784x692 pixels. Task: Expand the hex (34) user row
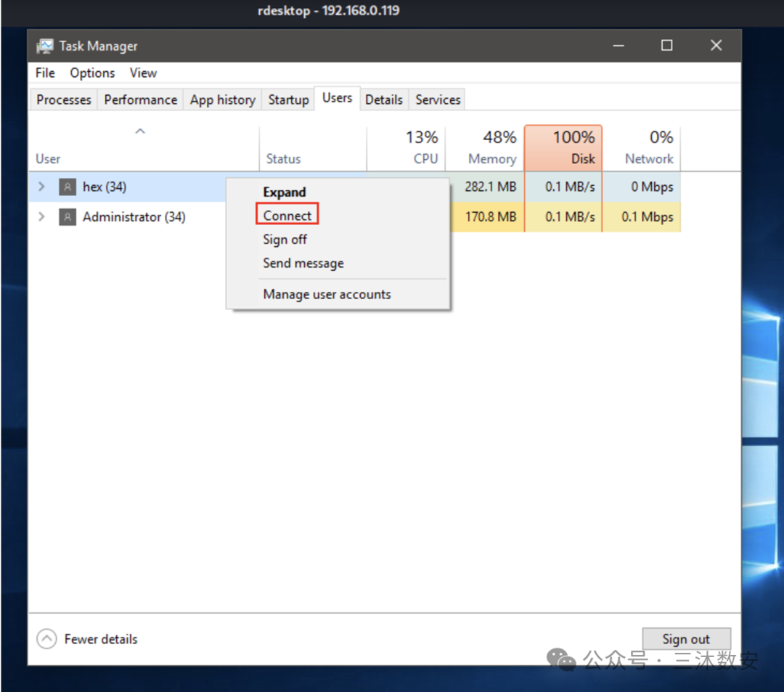pyautogui.click(x=41, y=187)
